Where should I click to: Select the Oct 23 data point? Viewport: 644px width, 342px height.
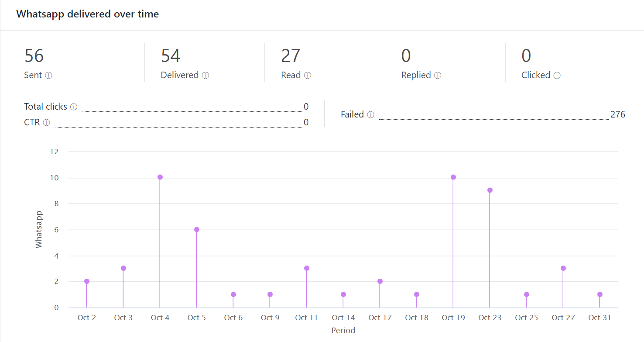point(490,190)
